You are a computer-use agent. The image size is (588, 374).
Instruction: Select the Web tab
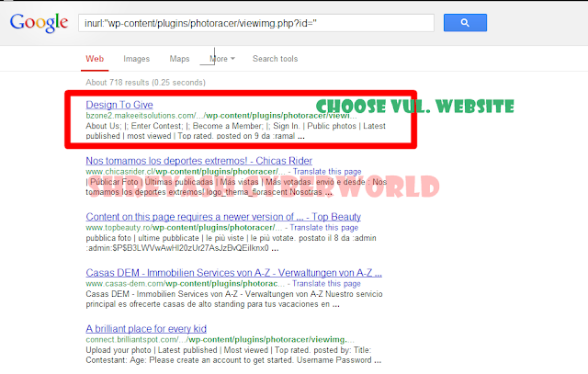(95, 59)
